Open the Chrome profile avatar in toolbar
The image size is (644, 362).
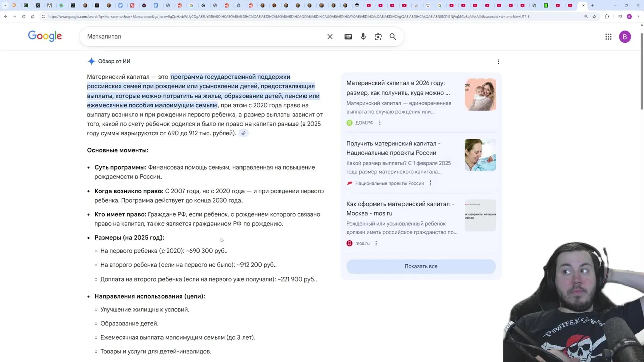tap(629, 16)
